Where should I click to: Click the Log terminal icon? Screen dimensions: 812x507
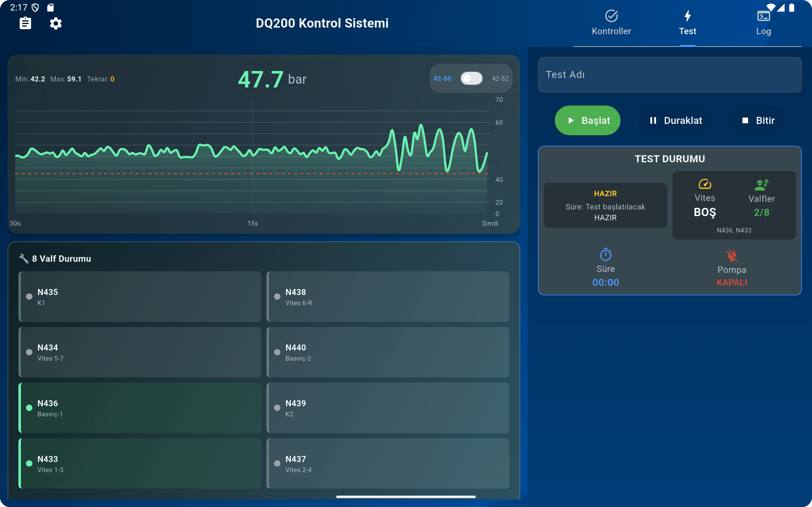click(763, 16)
